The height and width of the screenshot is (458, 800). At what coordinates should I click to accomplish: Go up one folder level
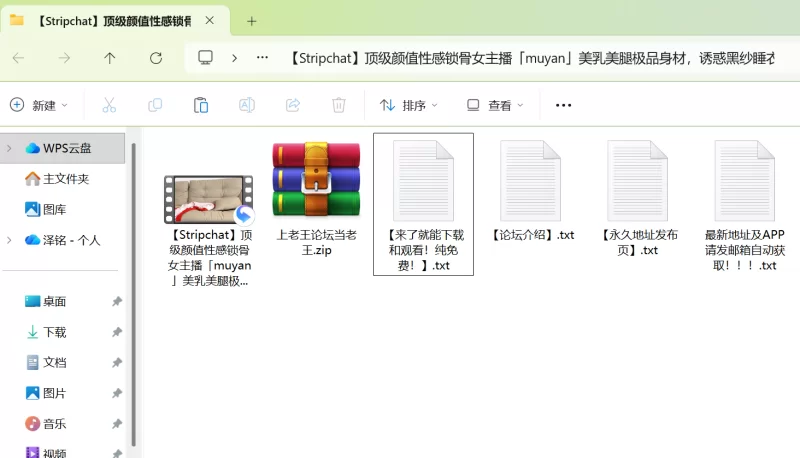[110, 58]
